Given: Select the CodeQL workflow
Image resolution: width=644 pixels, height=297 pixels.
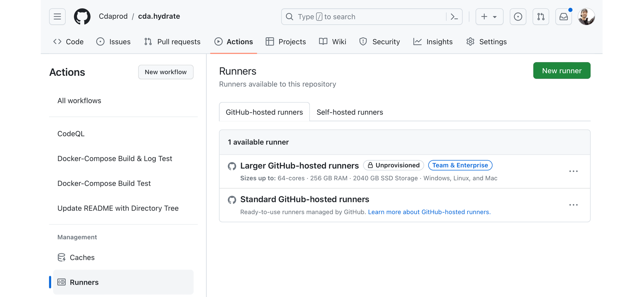Looking at the screenshot, I should tap(71, 134).
